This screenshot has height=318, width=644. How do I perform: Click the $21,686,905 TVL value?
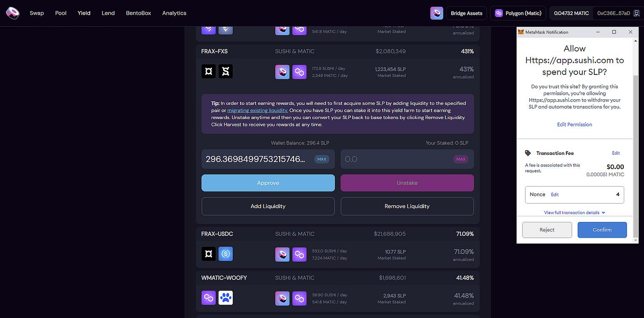[x=390, y=234]
